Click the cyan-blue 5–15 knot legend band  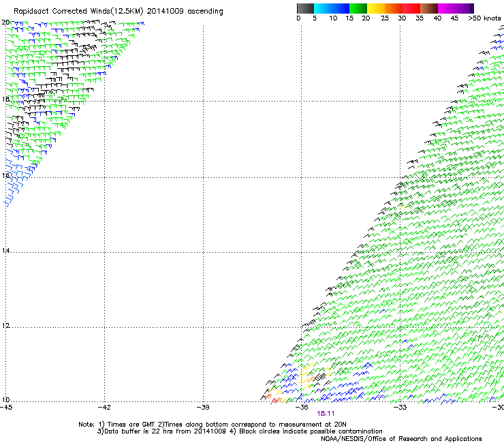(332, 8)
